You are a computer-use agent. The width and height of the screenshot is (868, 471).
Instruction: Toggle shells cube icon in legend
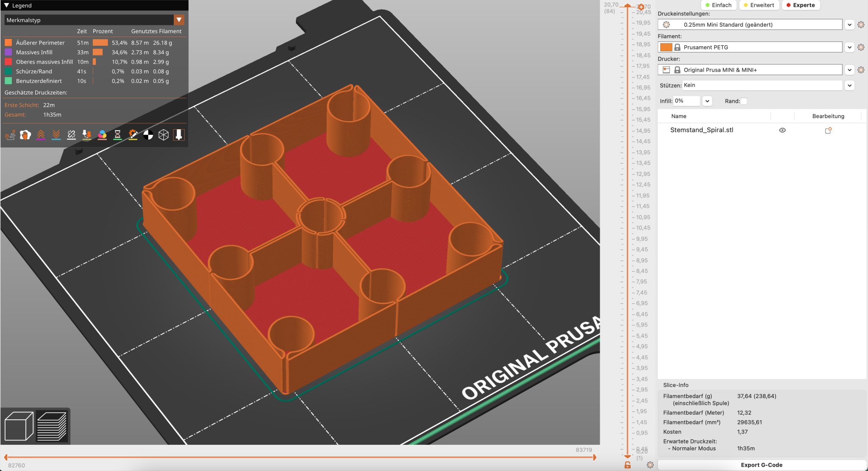pyautogui.click(x=163, y=135)
